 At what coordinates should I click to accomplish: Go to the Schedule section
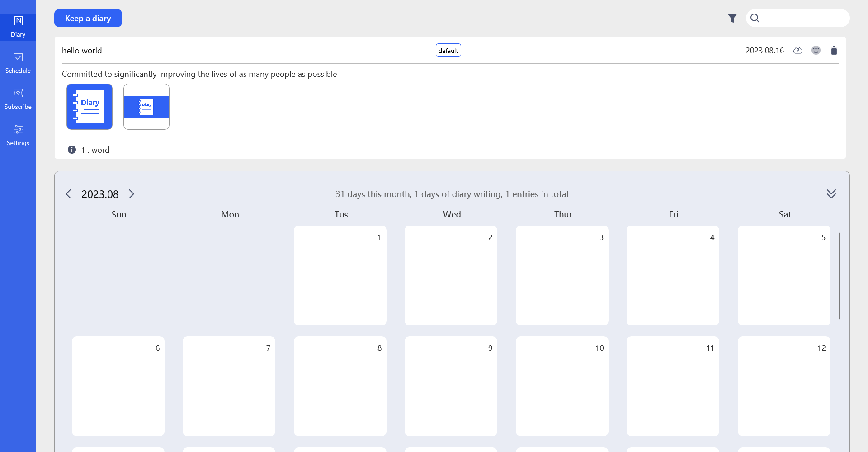point(18,63)
